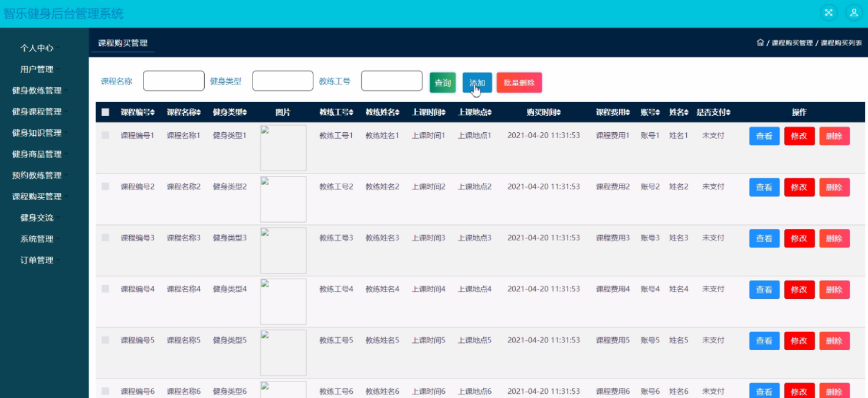This screenshot has height=398, width=868.
Task: Sort by 账号 column arrows
Action: [x=658, y=112]
